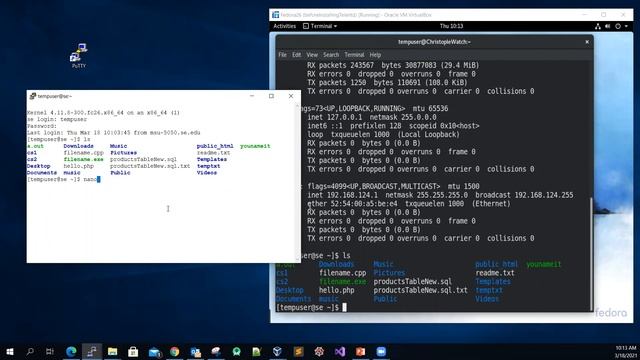Click productsTableNew.sql in Fedora terminal
The height and width of the screenshot is (360, 640).
click(413, 282)
